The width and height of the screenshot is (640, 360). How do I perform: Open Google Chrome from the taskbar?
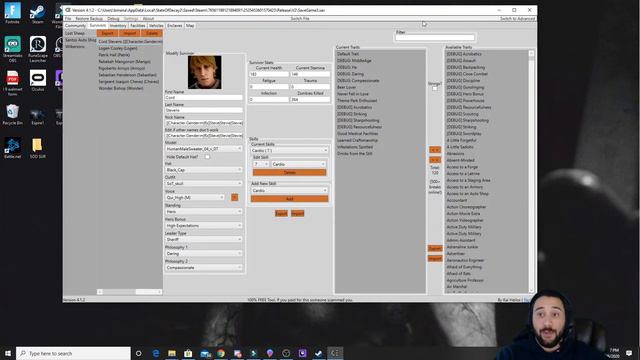point(221,353)
